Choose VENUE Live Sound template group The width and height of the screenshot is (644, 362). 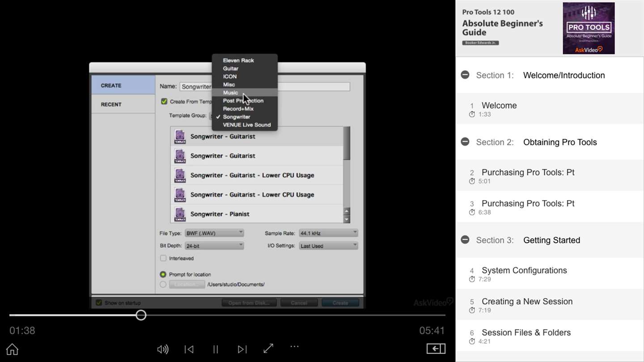245,125
